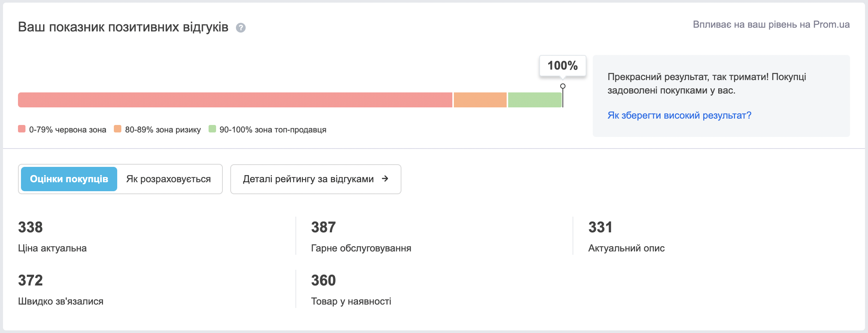Click the help question mark icon

241,28
